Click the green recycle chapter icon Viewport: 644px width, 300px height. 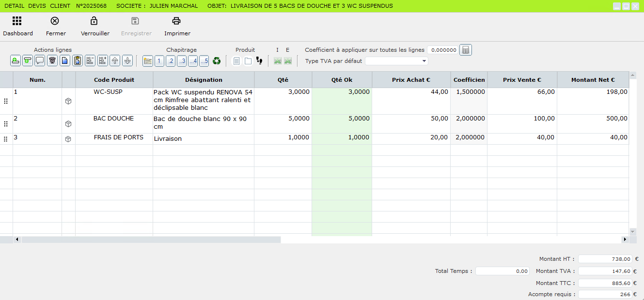click(217, 61)
